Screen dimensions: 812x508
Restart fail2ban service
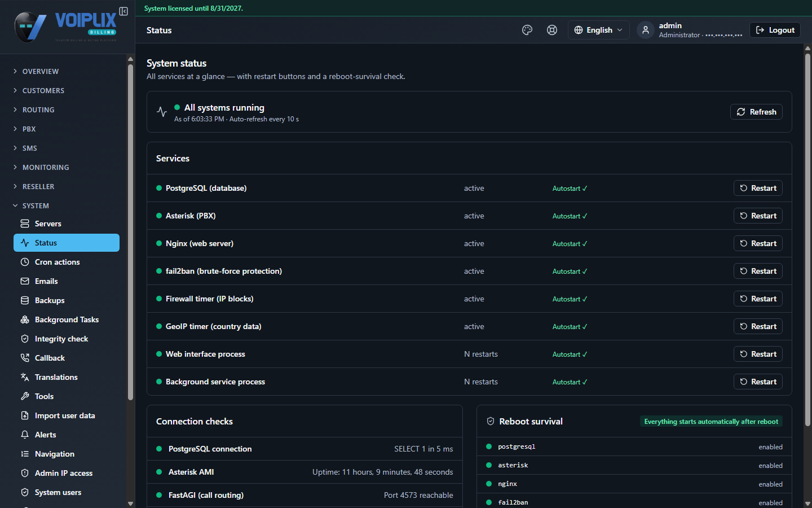758,271
